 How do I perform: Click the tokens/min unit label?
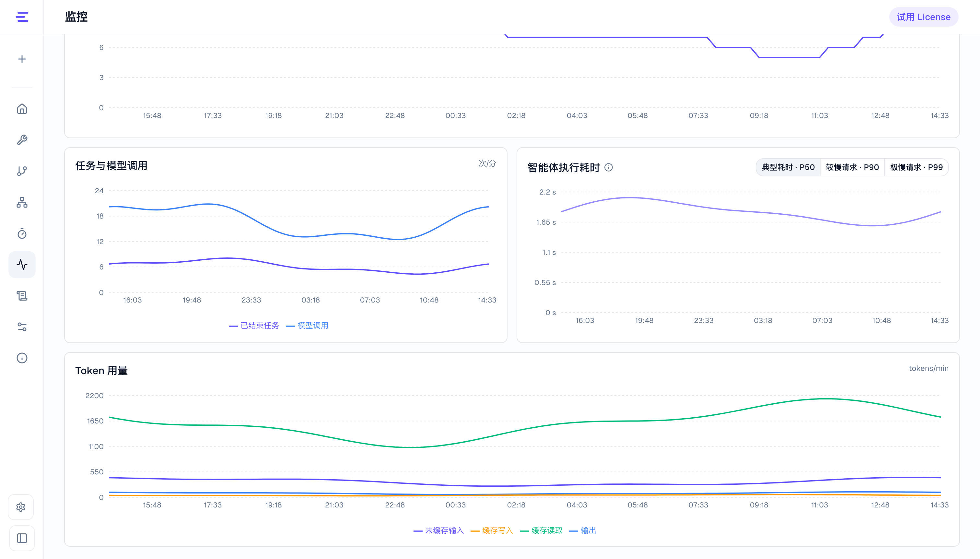coord(928,369)
